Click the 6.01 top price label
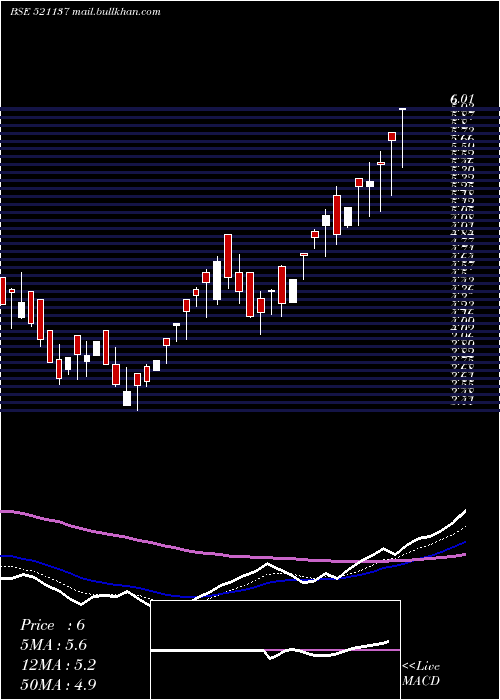This screenshot has width=500, height=700. (462, 99)
